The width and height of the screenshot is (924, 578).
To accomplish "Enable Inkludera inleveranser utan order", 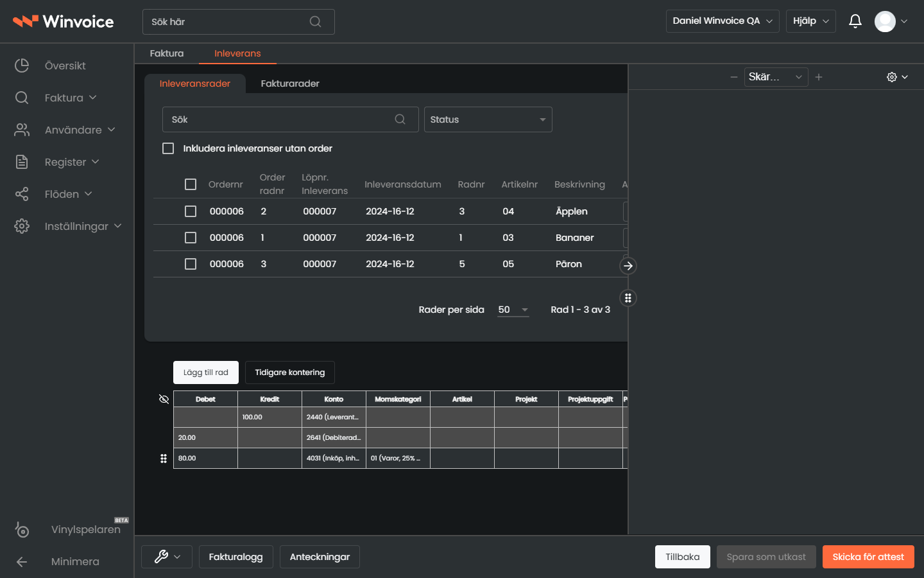I will 168,148.
